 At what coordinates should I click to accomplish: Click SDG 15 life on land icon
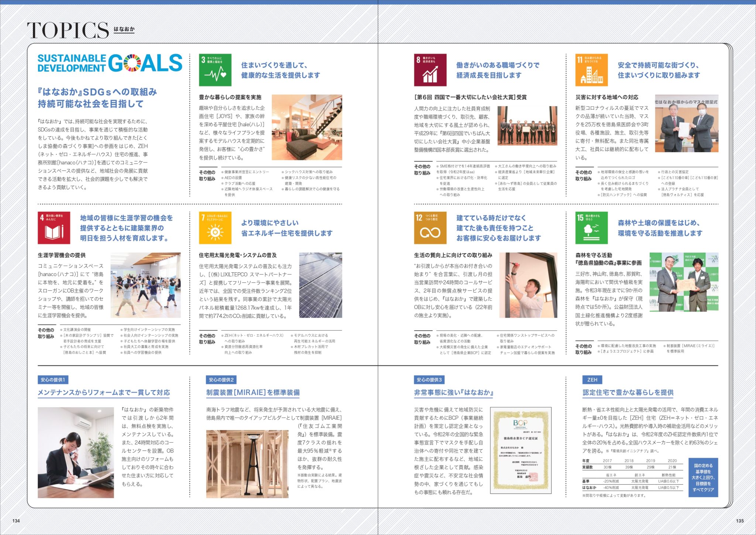591,228
